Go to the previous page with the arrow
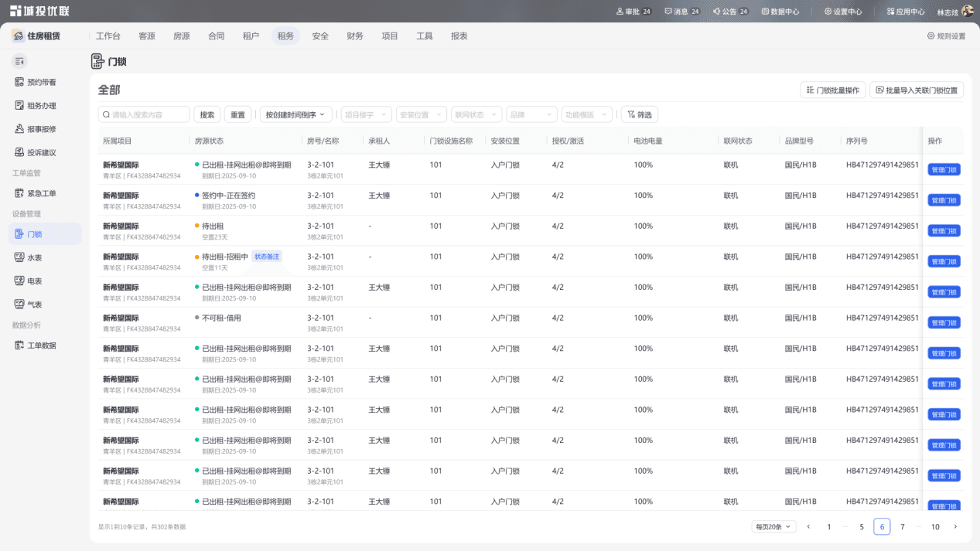The width and height of the screenshot is (980, 551). (808, 527)
